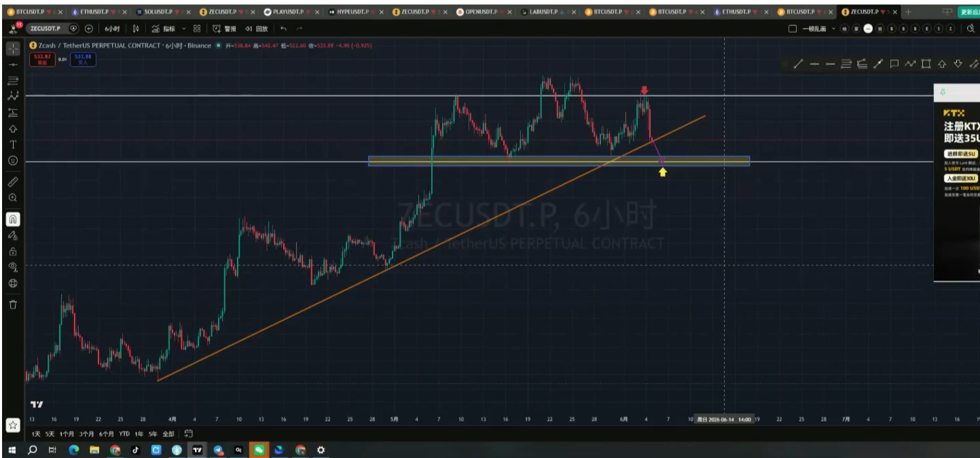Screen dimensions: 980x458
Task: Set the date range to 6个月
Action: 106,434
